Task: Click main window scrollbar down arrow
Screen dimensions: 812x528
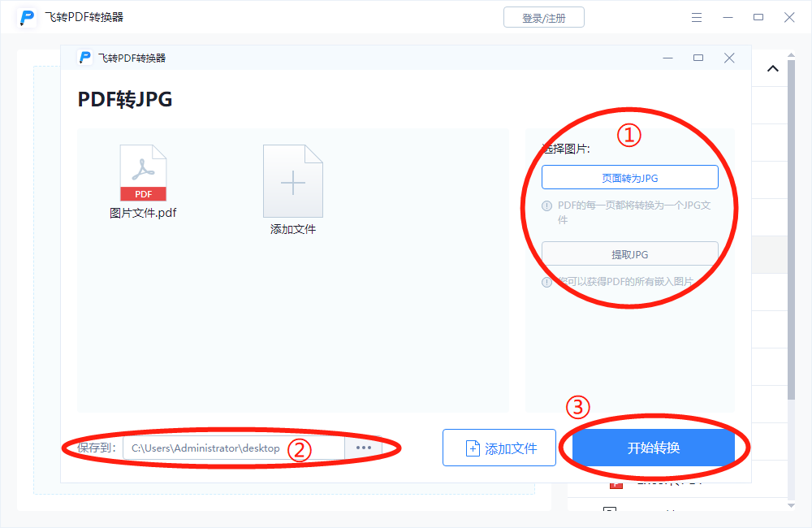Action: [x=791, y=505]
